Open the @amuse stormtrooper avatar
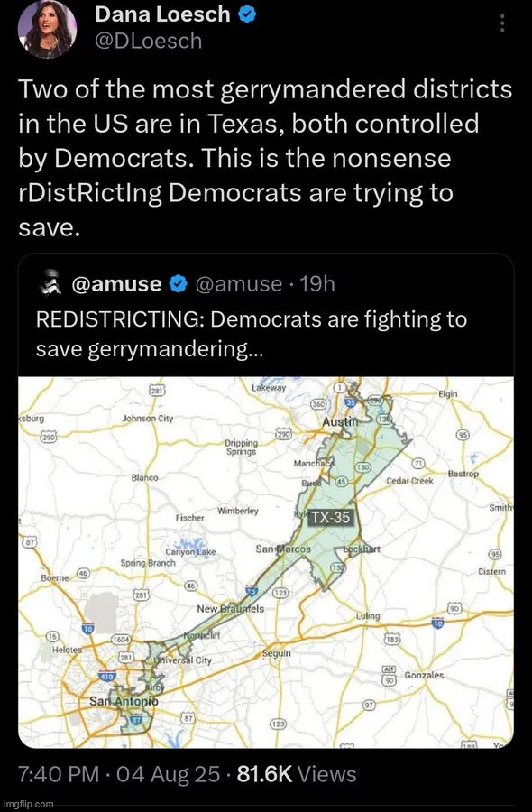Screen dimensions: 532x812 tap(50, 284)
